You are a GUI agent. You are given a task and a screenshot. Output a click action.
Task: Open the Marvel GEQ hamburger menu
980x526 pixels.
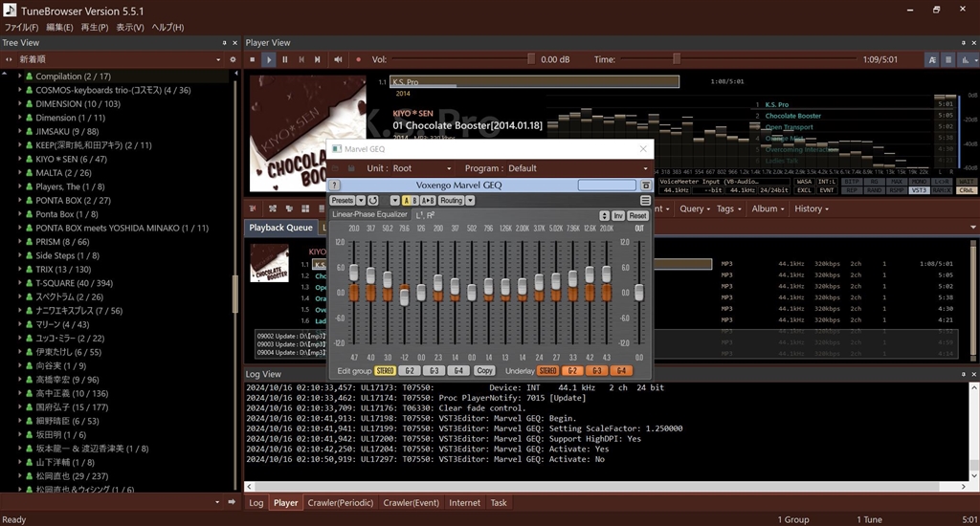pos(645,201)
